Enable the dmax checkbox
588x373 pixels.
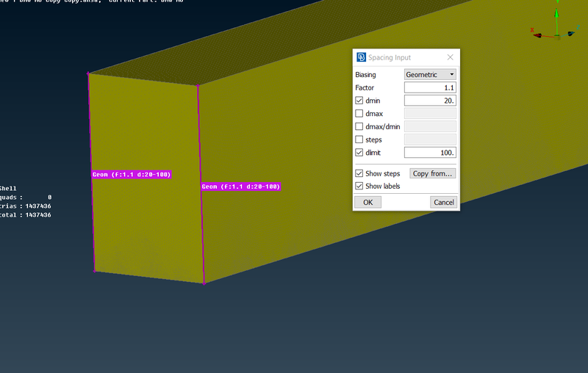point(359,114)
